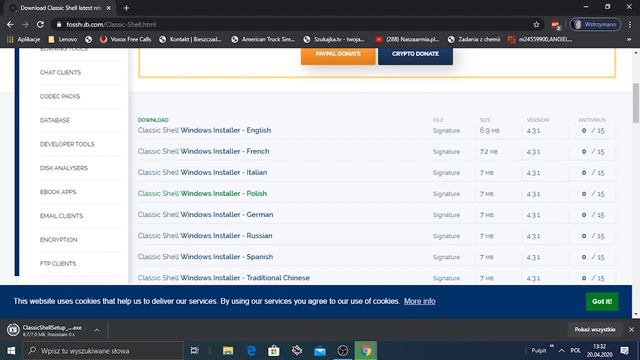Image resolution: width=640 pixels, height=360 pixels.
Task: Download Classic Shell Windows Installer - German
Action: (x=205, y=215)
